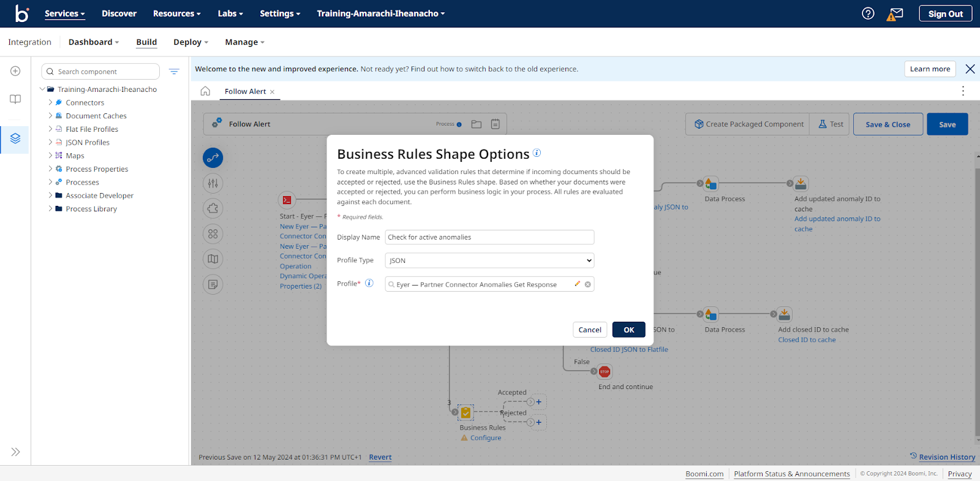This screenshot has height=481, width=980.
Task: Click the Revert link
Action: [380, 457]
